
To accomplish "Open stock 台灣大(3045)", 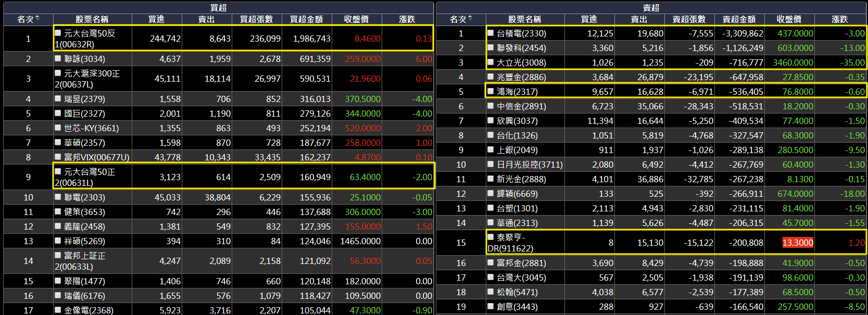I will [521, 278].
